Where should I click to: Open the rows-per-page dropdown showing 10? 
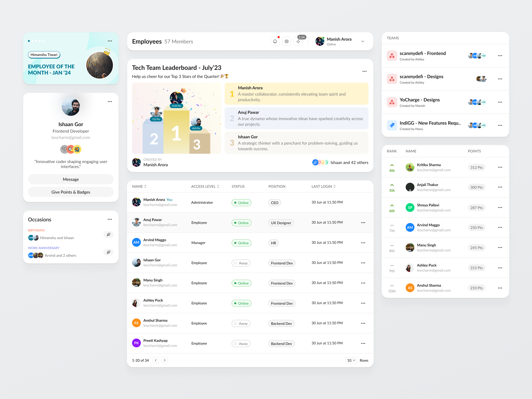(351, 360)
